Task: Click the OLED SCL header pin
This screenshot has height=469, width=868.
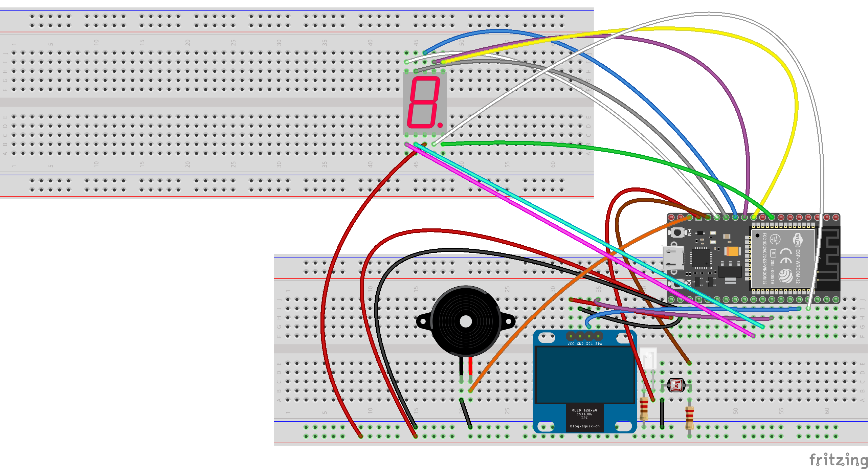Action: (x=589, y=336)
